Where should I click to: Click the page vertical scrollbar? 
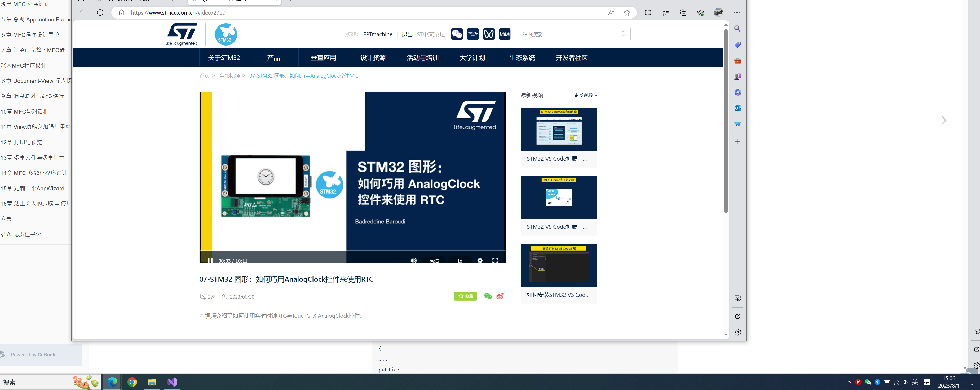point(726,121)
